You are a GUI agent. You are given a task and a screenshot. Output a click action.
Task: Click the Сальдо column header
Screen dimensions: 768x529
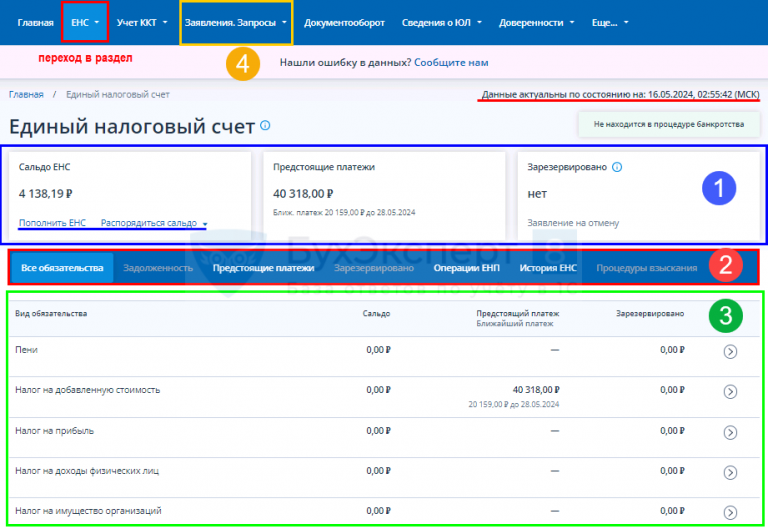click(376, 313)
